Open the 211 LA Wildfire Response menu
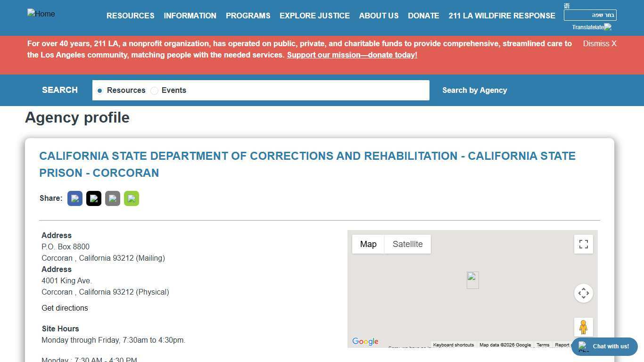The width and height of the screenshot is (644, 362). 502,16
